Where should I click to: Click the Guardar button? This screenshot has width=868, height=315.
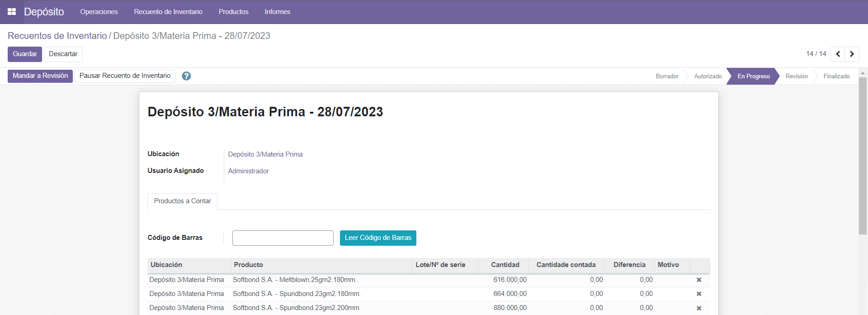click(25, 54)
